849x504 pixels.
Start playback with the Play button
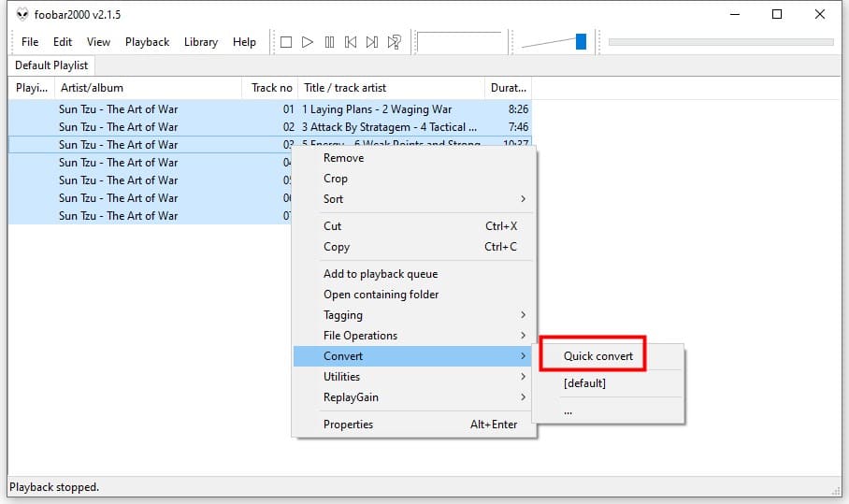(x=308, y=42)
